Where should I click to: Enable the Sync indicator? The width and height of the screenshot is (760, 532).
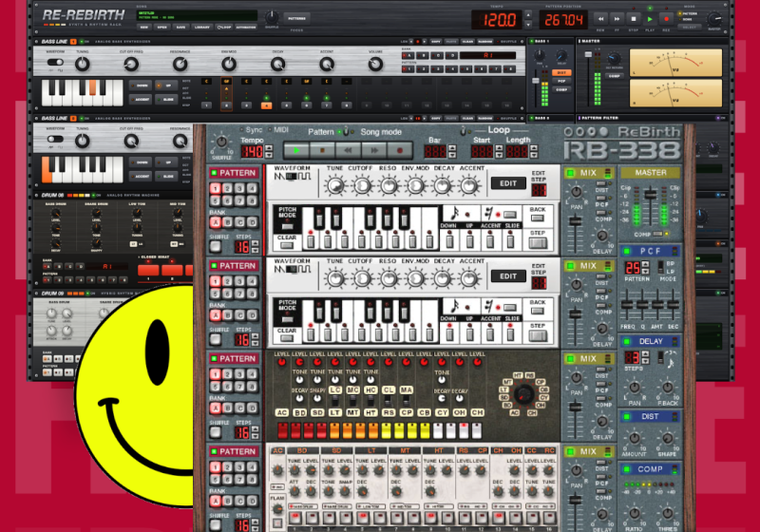coord(241,129)
